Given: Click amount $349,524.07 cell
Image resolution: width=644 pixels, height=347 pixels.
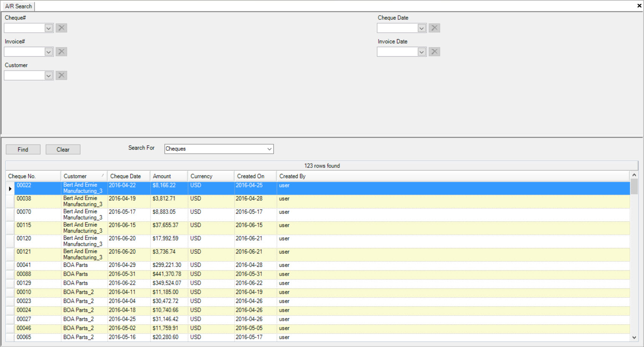Looking at the screenshot, I should tap(169, 283).
